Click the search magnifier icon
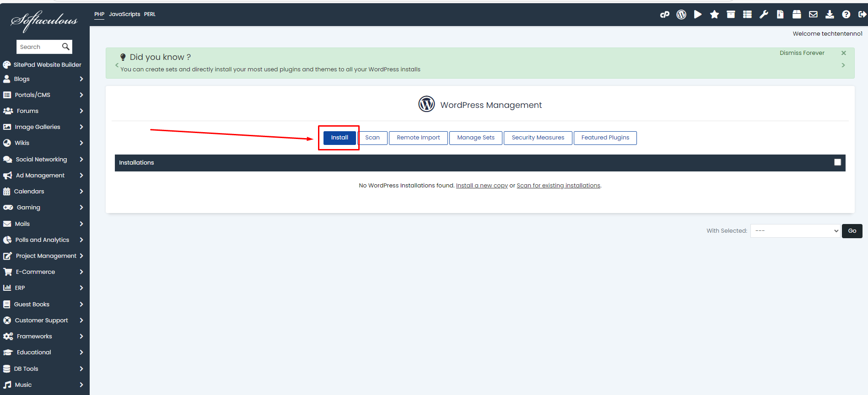The height and width of the screenshot is (395, 868). [65, 47]
